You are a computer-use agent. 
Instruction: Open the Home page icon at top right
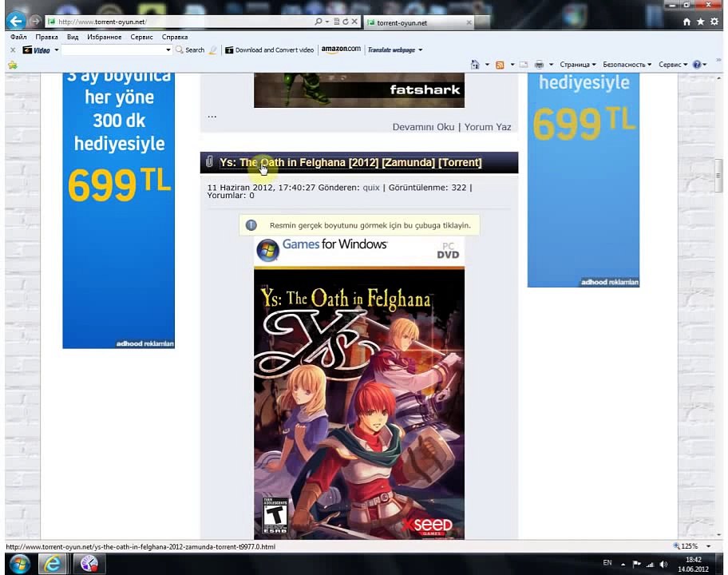click(x=686, y=22)
